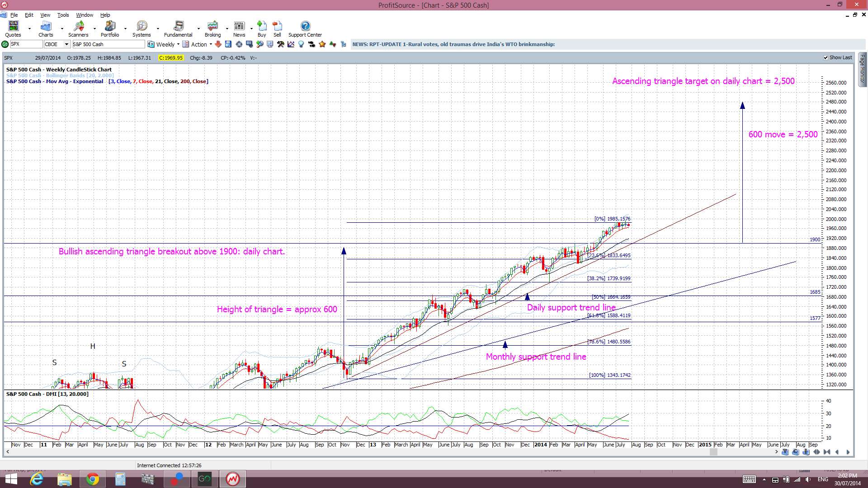
Task: Click the Sell order icon
Action: point(277,29)
